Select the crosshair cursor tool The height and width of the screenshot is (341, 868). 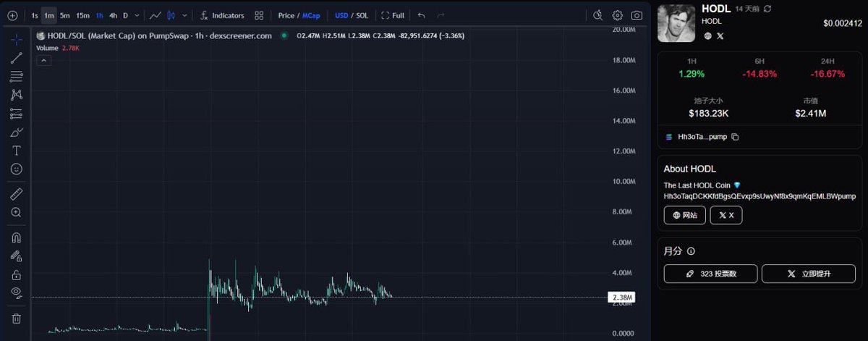16,39
